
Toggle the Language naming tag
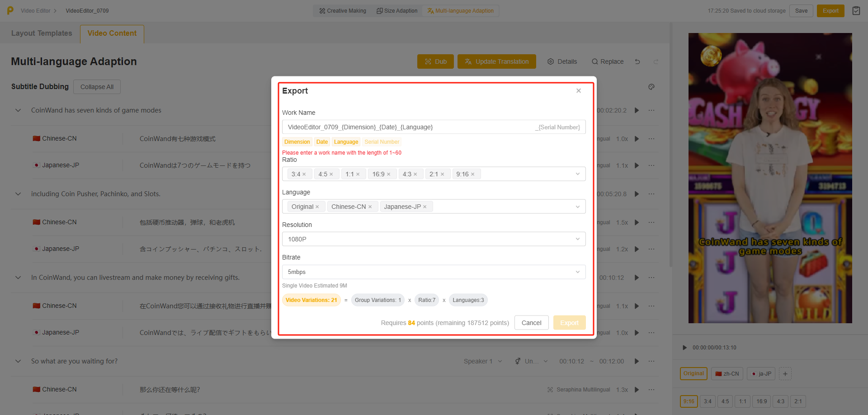(x=346, y=142)
